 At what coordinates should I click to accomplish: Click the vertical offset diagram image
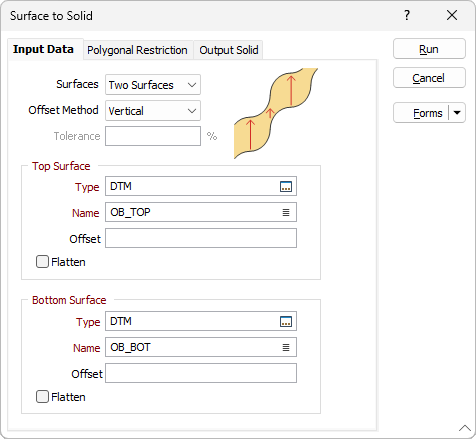(276, 113)
